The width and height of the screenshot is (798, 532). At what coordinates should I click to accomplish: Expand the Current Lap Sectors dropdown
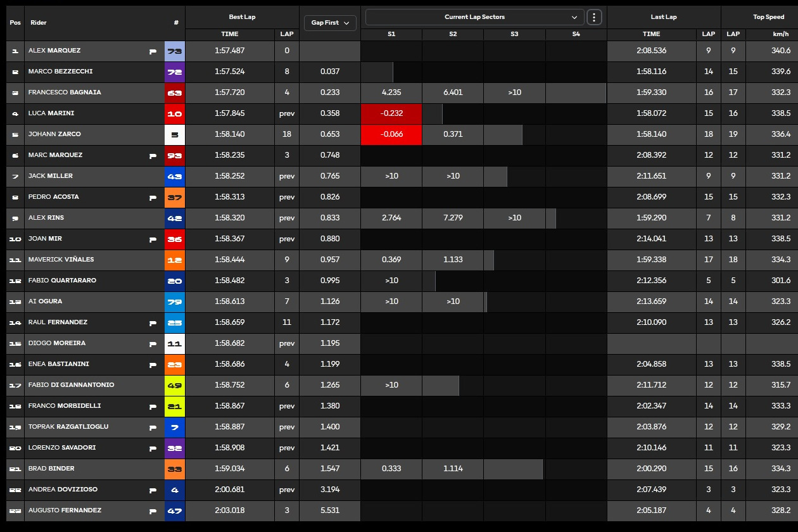click(474, 17)
